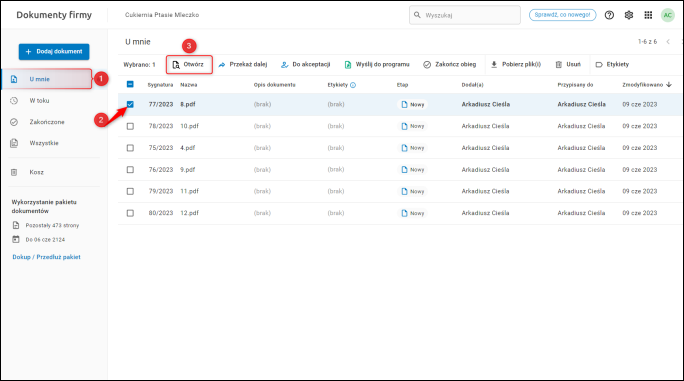Click the file name 4.pdf
Image resolution: width=684 pixels, height=381 pixels.
pyautogui.click(x=188, y=148)
